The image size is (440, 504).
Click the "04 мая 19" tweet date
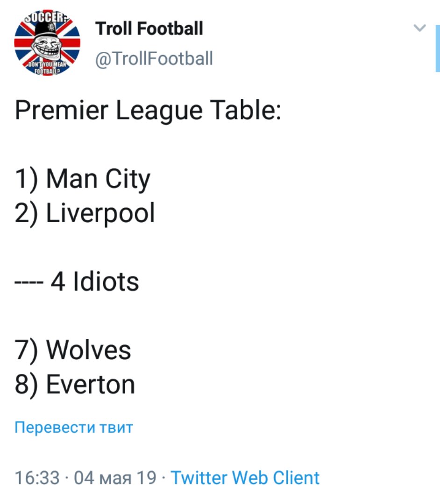point(115,478)
